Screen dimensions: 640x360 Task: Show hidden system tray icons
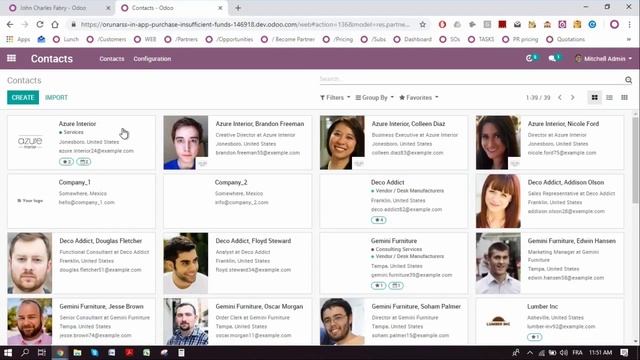(x=530, y=353)
